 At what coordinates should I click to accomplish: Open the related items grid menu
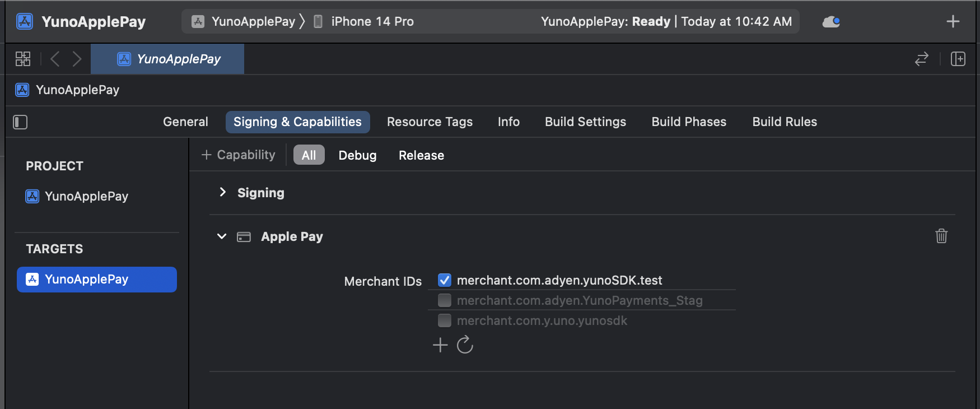(x=23, y=59)
